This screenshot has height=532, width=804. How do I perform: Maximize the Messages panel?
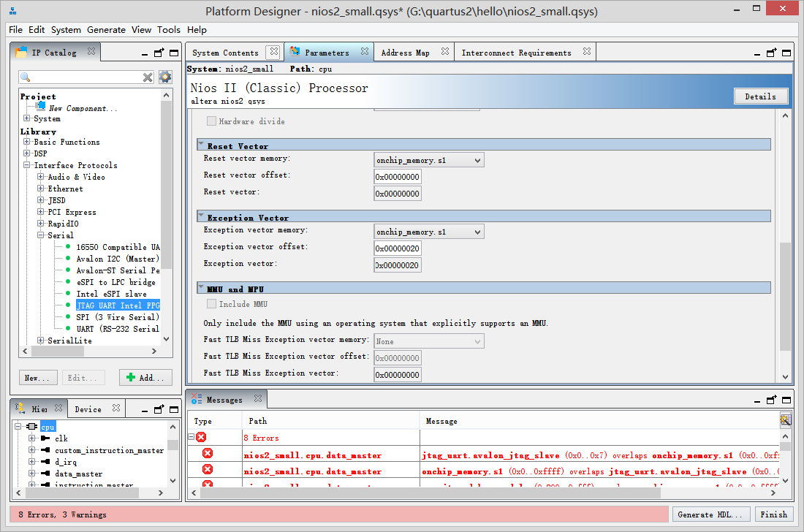pos(786,400)
